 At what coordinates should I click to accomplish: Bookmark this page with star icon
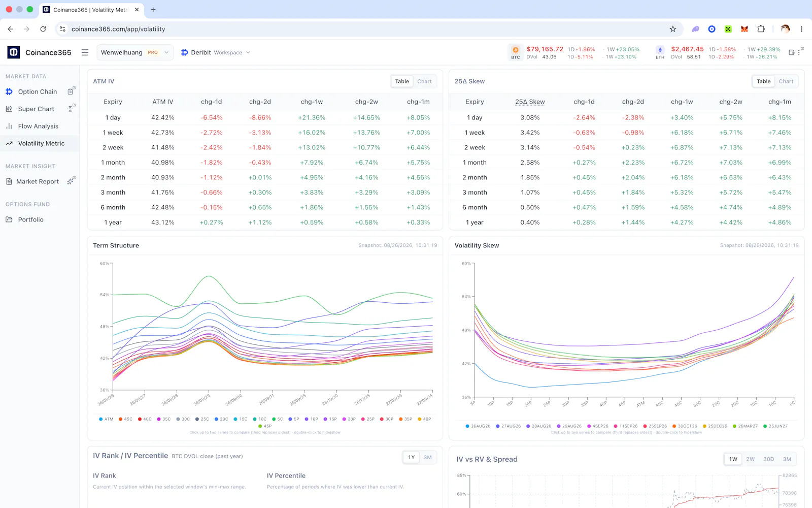[673, 29]
